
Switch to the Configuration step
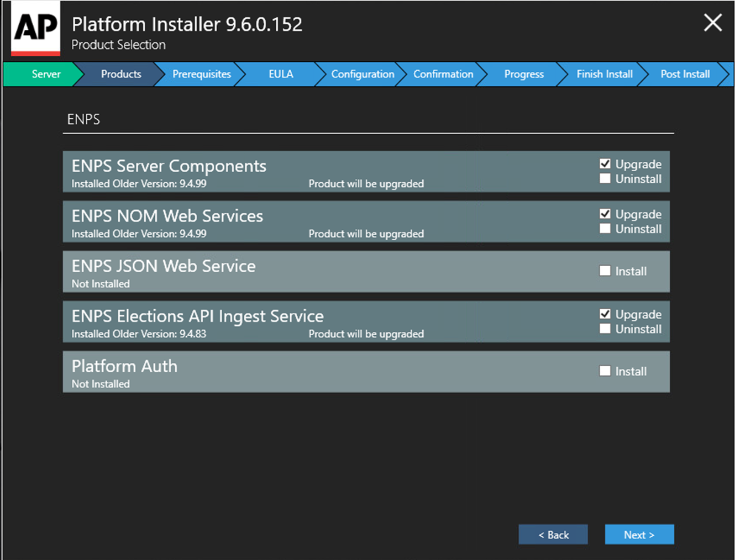[363, 74]
